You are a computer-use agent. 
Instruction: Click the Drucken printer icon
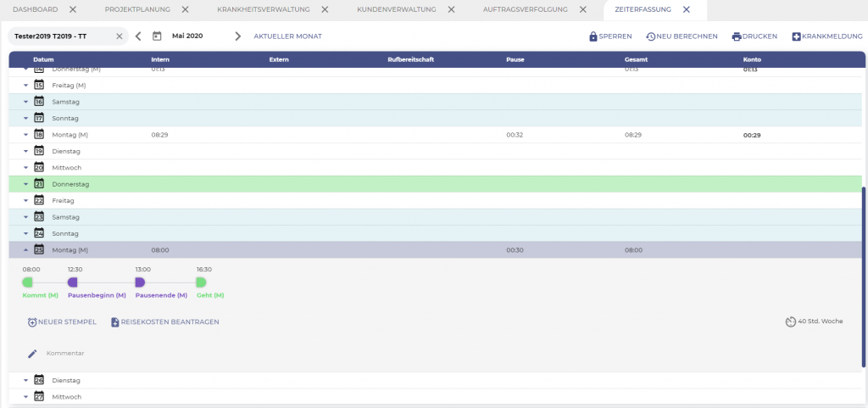click(x=737, y=36)
